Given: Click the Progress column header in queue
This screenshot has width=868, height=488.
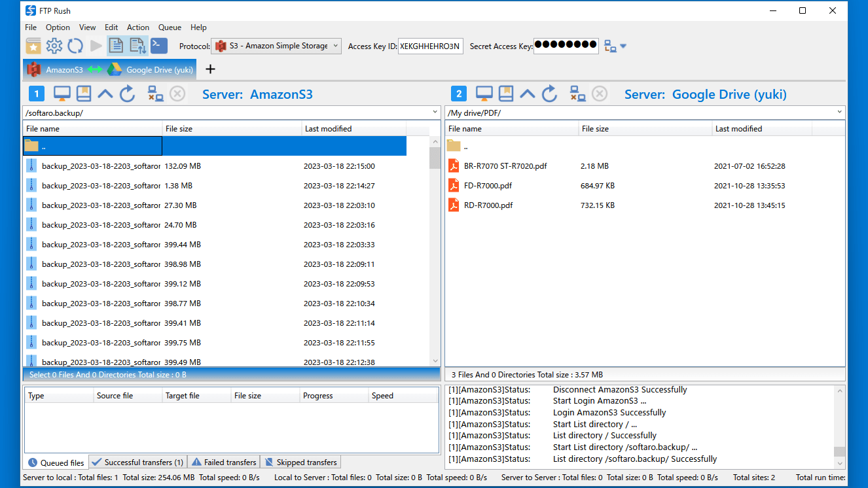Looking at the screenshot, I should click(334, 396).
